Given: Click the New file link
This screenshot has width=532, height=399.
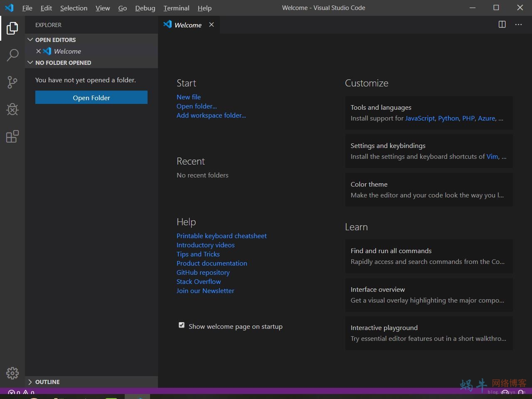Looking at the screenshot, I should pos(189,97).
